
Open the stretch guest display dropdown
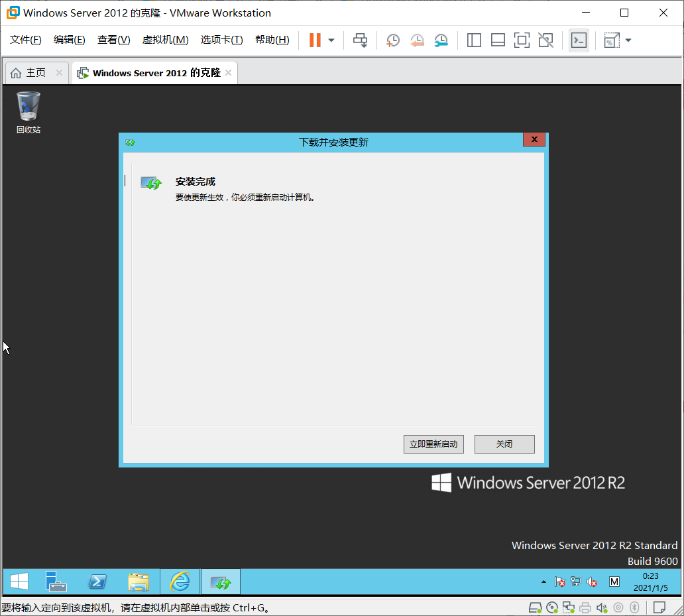tap(628, 40)
